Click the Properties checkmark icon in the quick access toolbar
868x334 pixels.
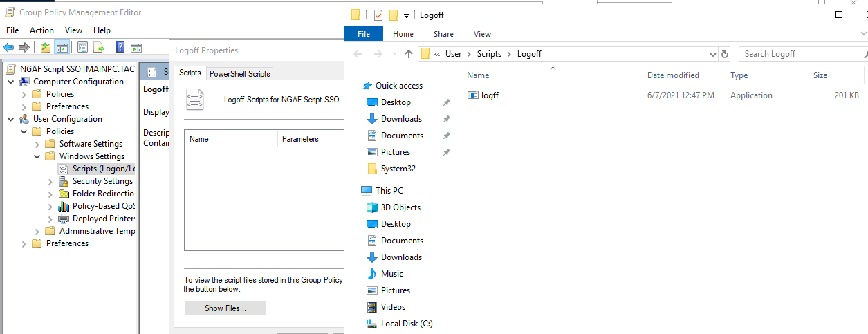click(378, 15)
